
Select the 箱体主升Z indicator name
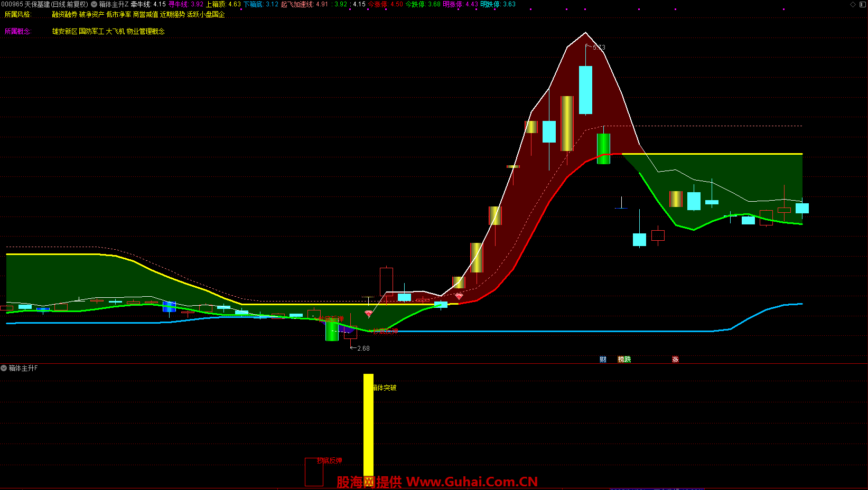(114, 4)
